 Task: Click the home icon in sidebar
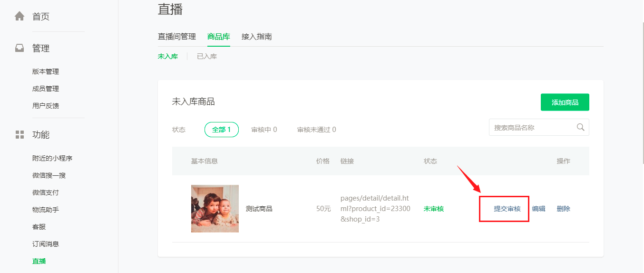click(20, 17)
